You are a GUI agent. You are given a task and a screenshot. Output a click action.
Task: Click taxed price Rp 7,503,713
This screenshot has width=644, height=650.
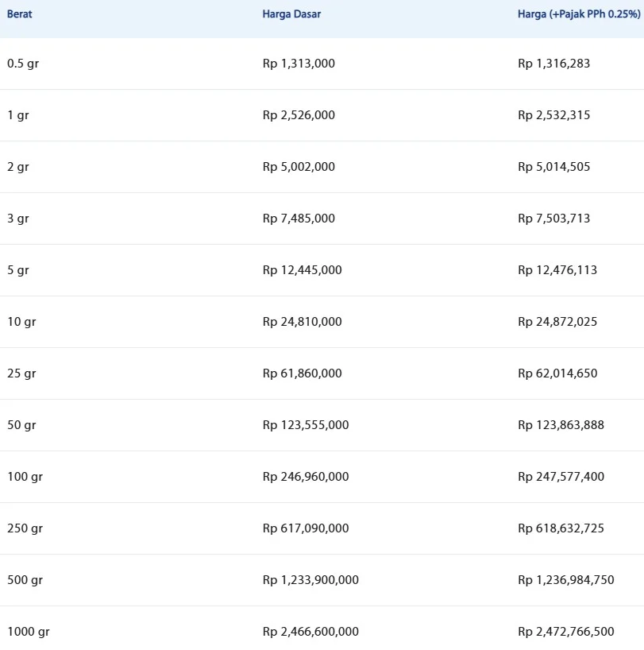553,219
